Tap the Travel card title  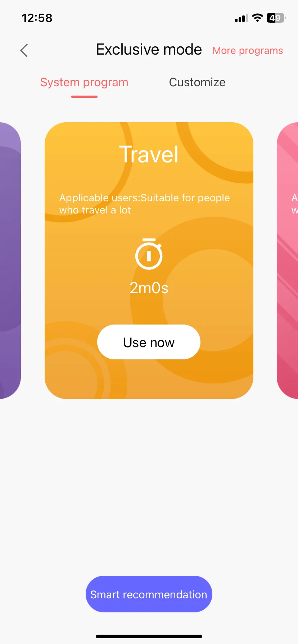point(149,155)
